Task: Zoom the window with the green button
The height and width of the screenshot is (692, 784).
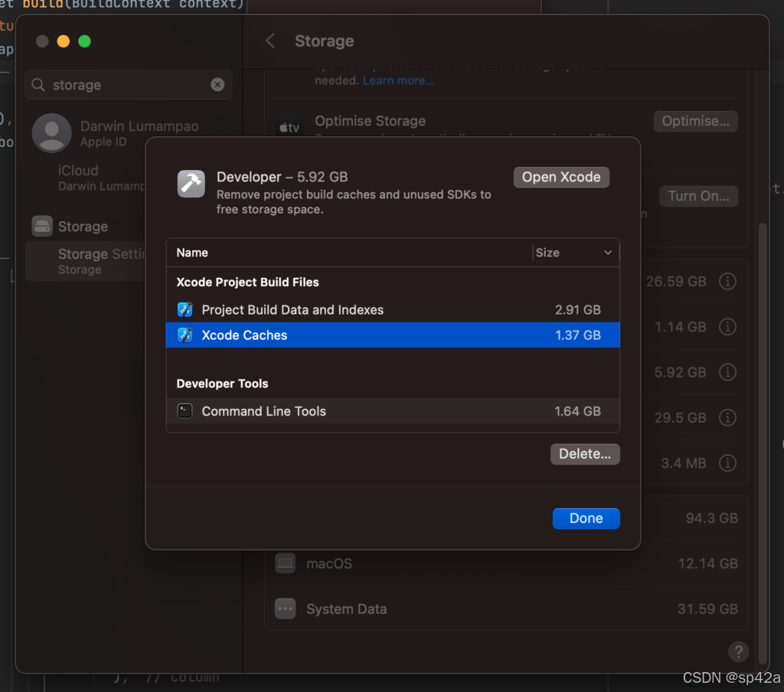Action: [84, 41]
